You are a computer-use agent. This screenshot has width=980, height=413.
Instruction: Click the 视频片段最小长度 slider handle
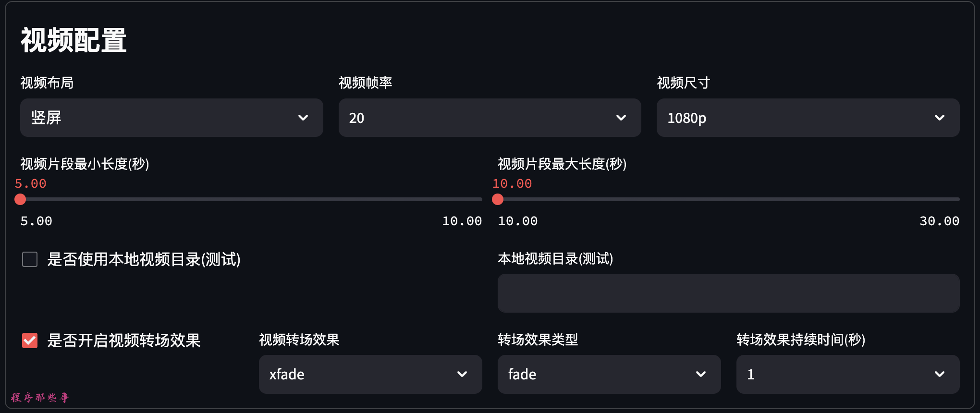[20, 199]
